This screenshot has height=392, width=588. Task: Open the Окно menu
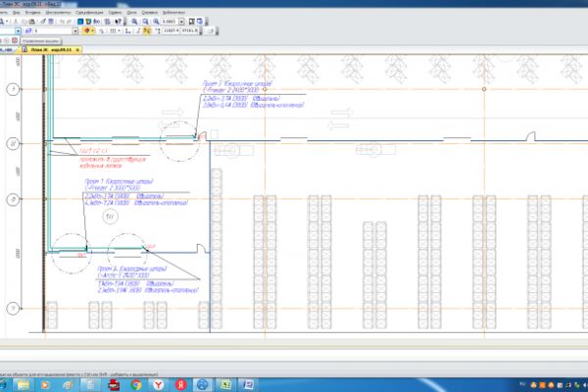click(131, 13)
